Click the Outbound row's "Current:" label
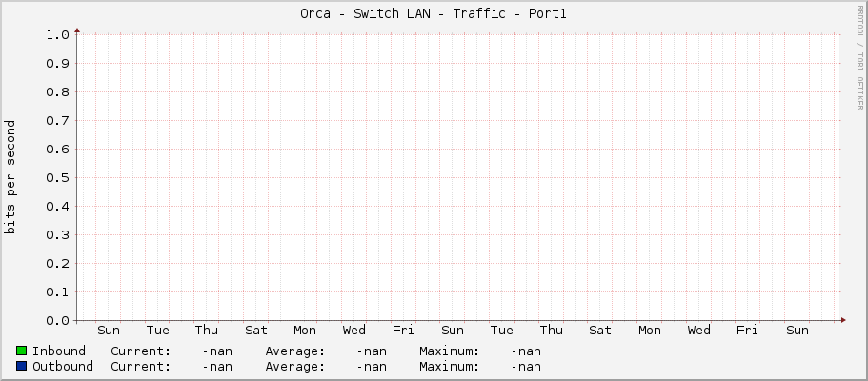868x381 pixels. pyautogui.click(x=141, y=366)
